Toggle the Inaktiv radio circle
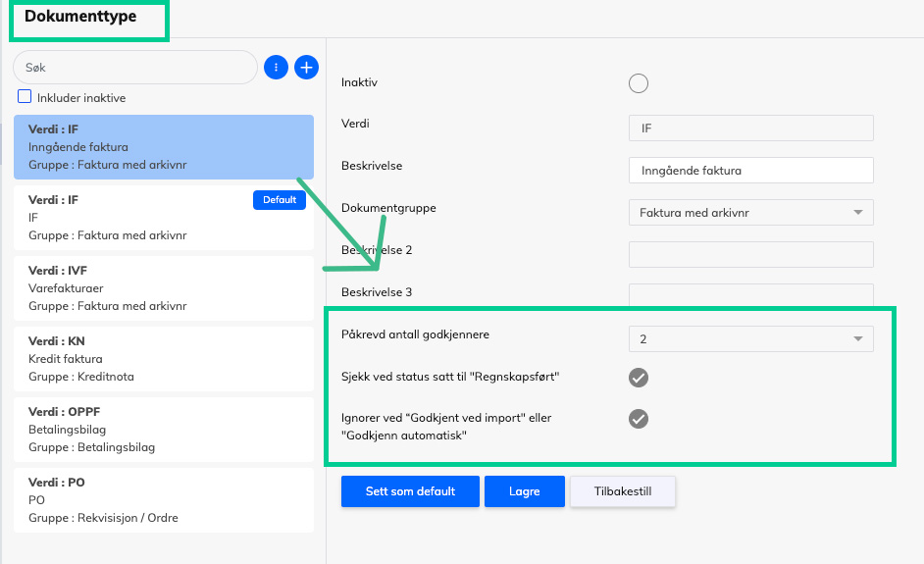Image resolution: width=924 pixels, height=564 pixels. point(639,83)
